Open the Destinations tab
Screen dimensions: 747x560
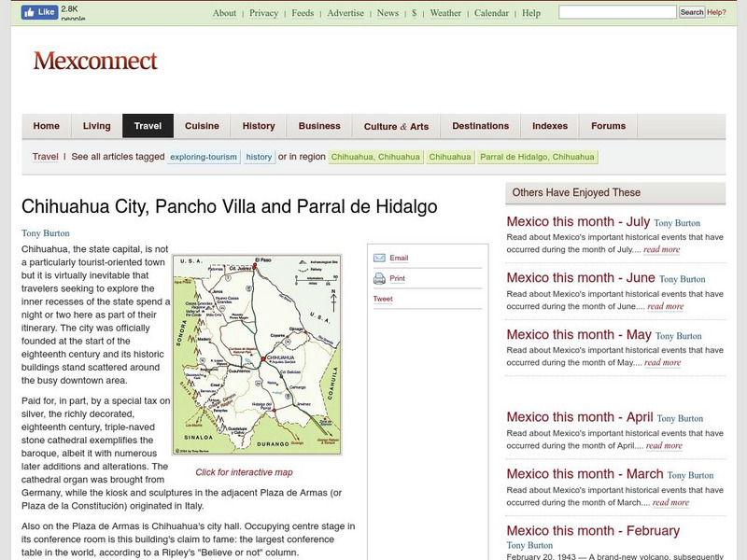pyautogui.click(x=479, y=125)
